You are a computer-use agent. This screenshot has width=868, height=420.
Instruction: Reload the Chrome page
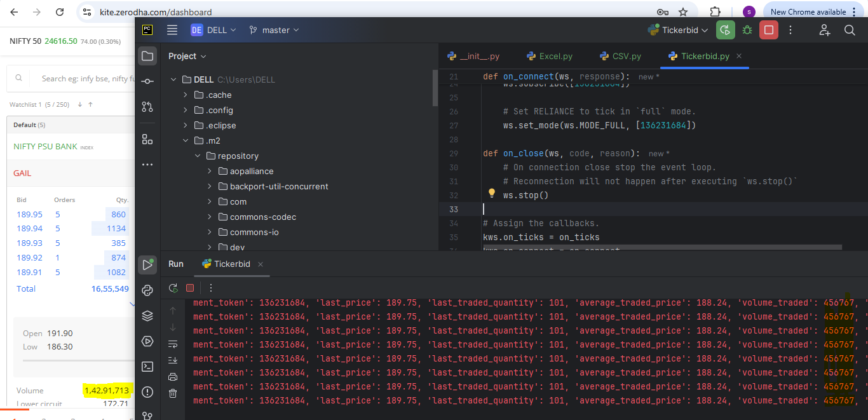60,12
